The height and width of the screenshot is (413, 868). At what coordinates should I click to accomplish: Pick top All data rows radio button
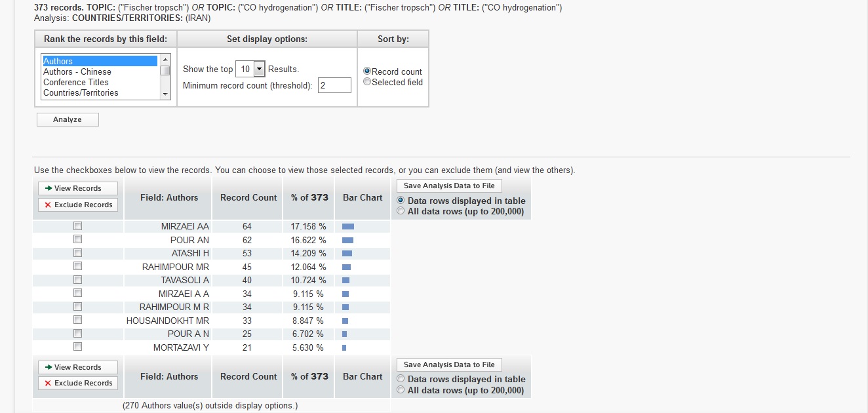point(401,211)
